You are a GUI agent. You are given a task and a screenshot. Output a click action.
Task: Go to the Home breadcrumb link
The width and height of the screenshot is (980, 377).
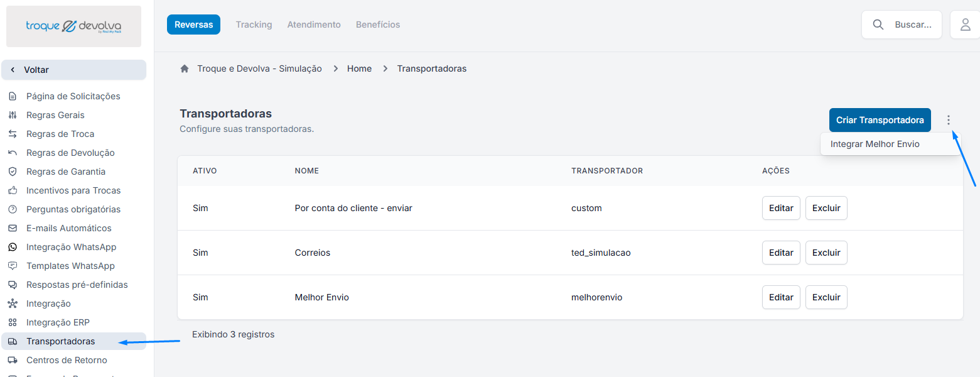(359, 68)
